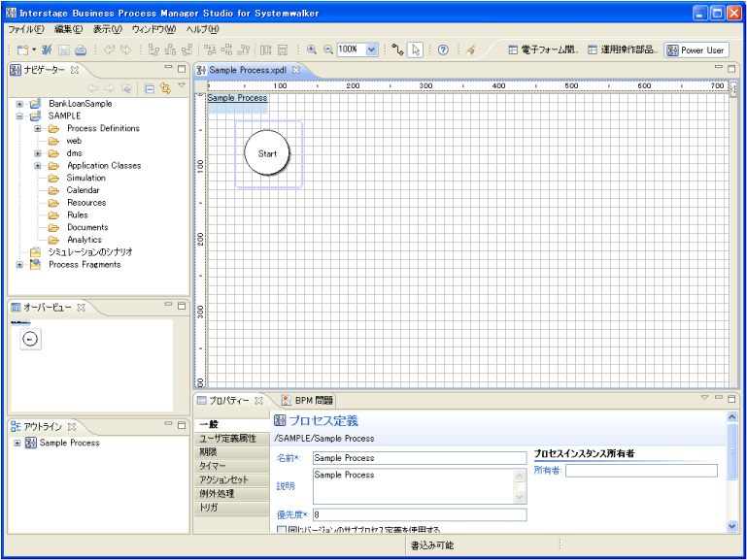Open the New wizard dropdown arrow
The image size is (747, 560).
[x=34, y=49]
